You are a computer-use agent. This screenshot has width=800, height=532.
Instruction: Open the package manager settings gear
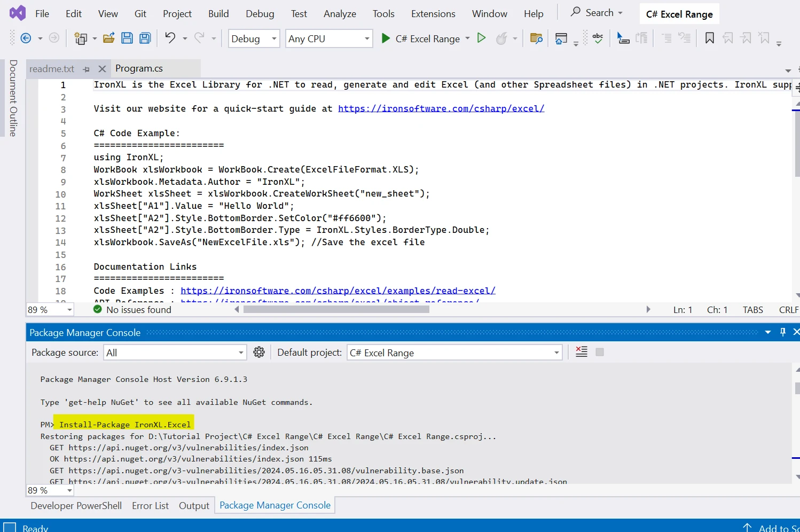pyautogui.click(x=259, y=353)
